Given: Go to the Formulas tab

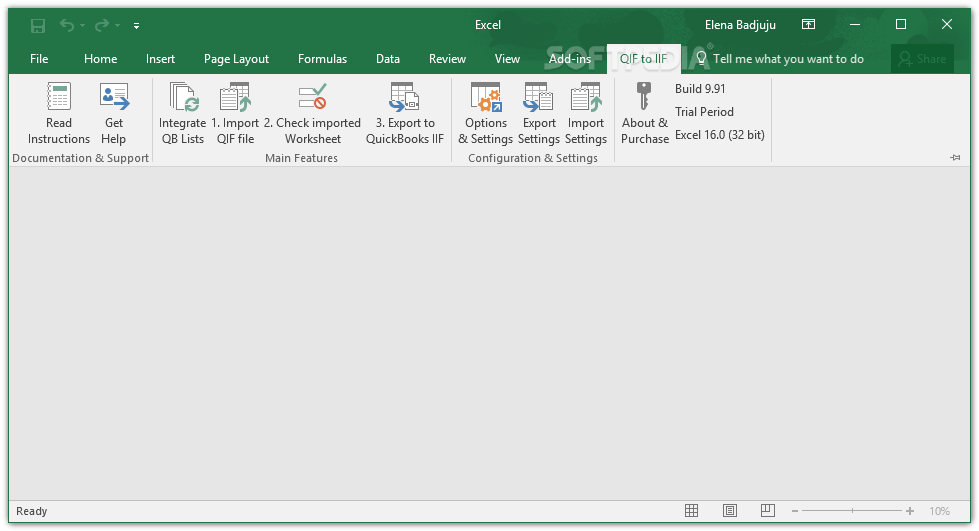Looking at the screenshot, I should pyautogui.click(x=322, y=59).
